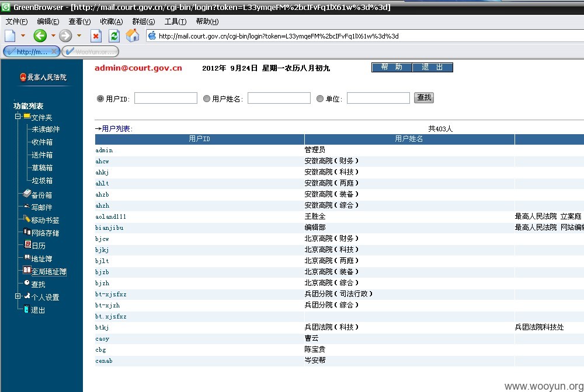Click the 写邮件 compose icon

(x=27, y=206)
